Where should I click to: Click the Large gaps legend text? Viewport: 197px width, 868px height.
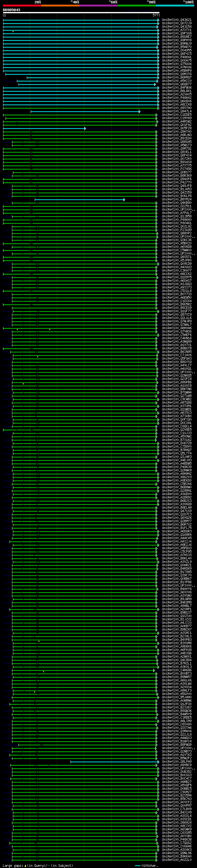tap(38, 866)
